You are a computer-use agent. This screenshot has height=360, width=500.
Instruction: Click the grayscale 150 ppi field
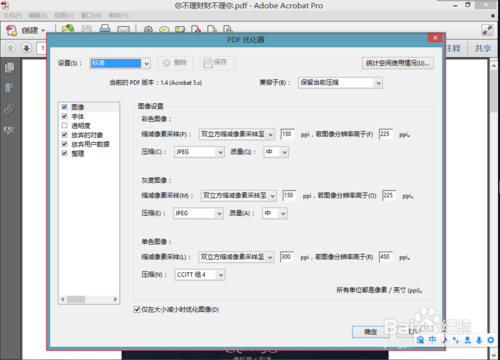(x=289, y=195)
